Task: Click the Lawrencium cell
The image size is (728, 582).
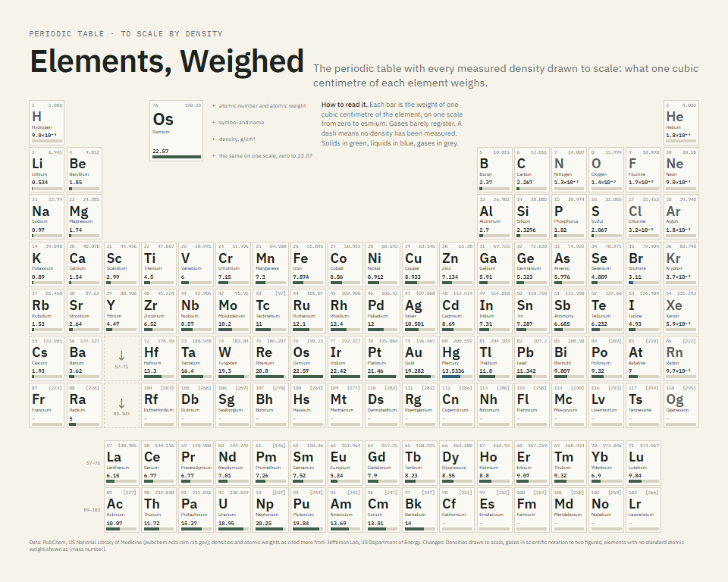Action: point(644,509)
